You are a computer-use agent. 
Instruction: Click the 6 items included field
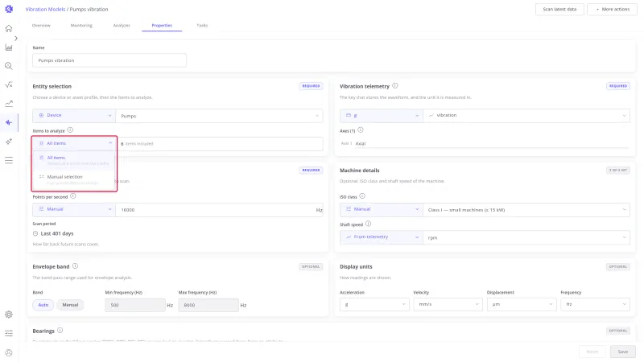[x=220, y=144]
